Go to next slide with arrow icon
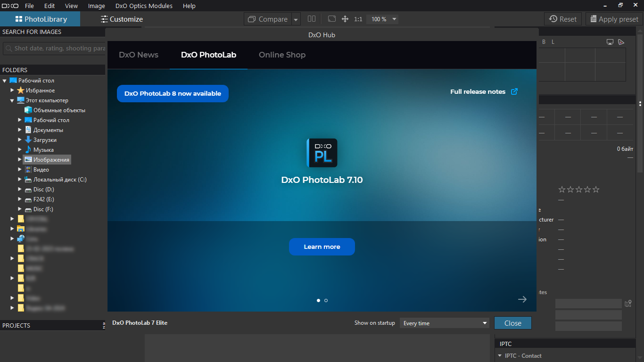This screenshot has width=644, height=362. (x=522, y=299)
